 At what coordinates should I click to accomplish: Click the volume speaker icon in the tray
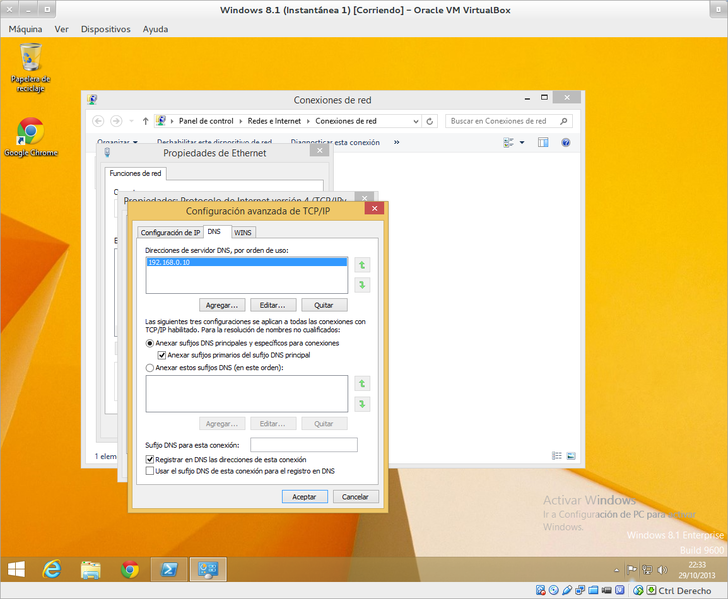coord(663,570)
